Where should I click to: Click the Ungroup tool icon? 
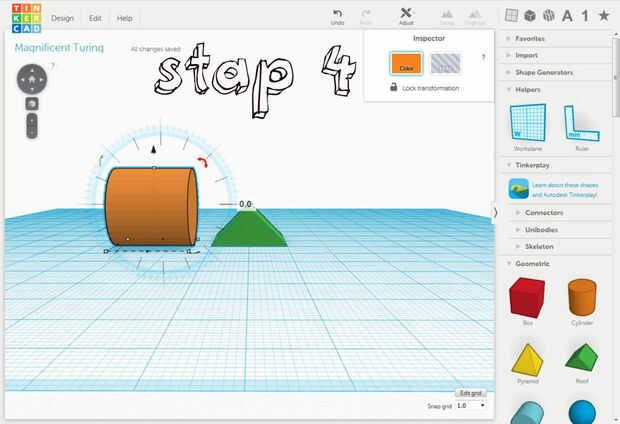pos(474,17)
